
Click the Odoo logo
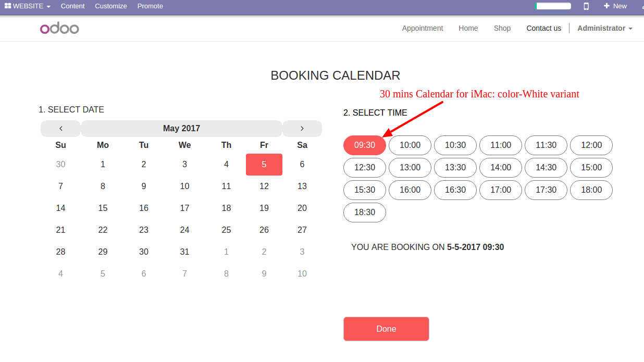pyautogui.click(x=59, y=28)
